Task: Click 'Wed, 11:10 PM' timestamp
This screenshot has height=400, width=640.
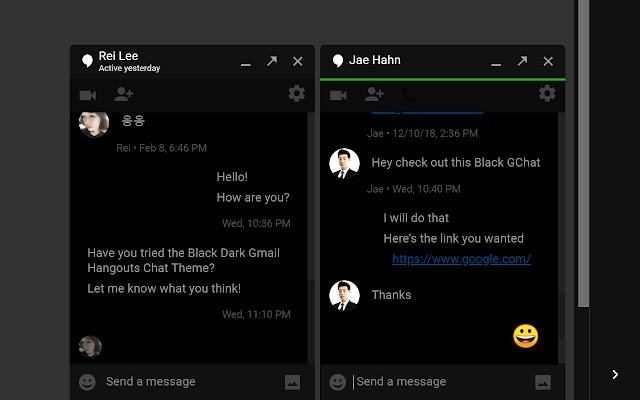Action: [x=256, y=314]
